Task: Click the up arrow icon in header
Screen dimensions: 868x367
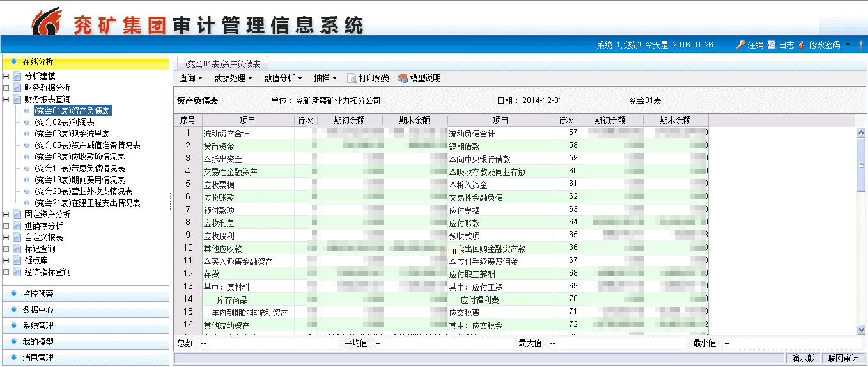Action: click(x=860, y=45)
